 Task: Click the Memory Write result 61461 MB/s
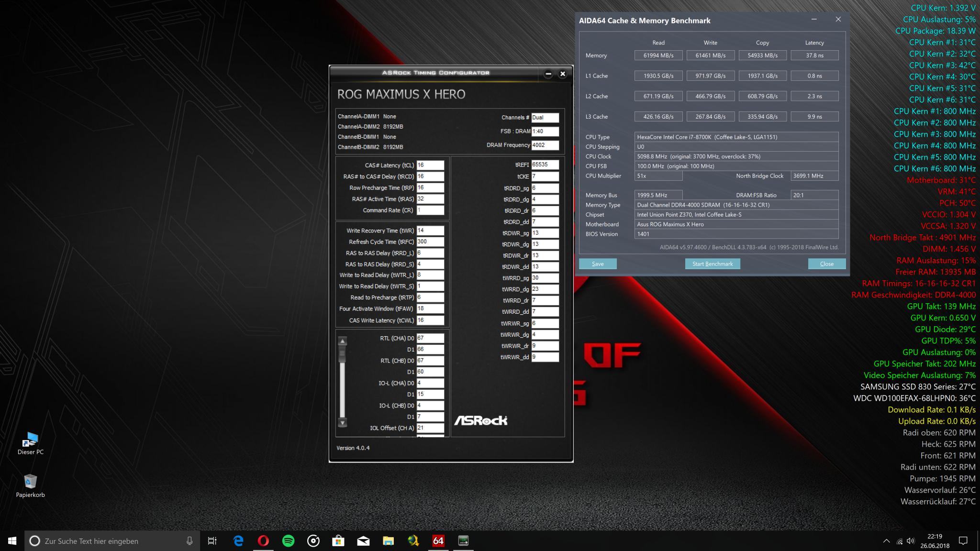pyautogui.click(x=711, y=55)
